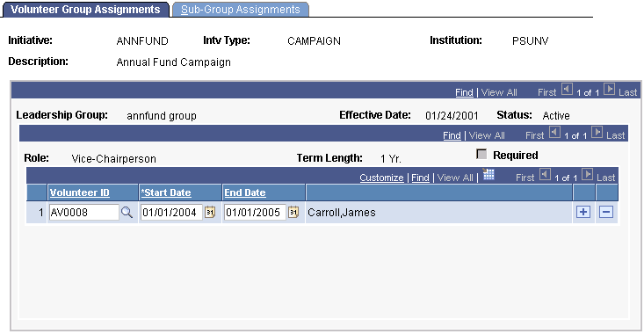The height and width of the screenshot is (334, 644).
Task: Sort by Volunteer ID column header
Action: click(80, 192)
